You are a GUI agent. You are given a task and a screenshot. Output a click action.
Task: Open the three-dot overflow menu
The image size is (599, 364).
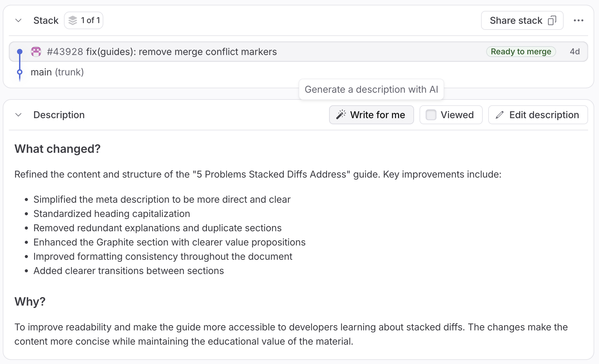[578, 20]
